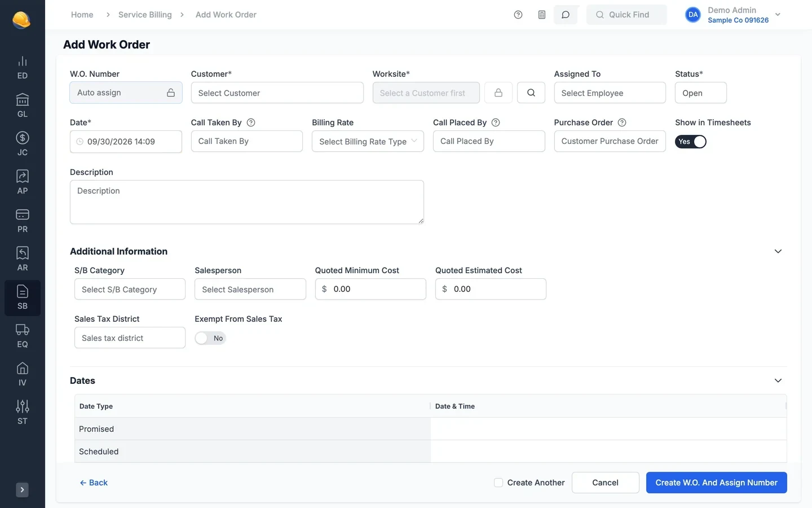
Task: Toggle the Exempt From Sales Tax switch
Action: (210, 338)
